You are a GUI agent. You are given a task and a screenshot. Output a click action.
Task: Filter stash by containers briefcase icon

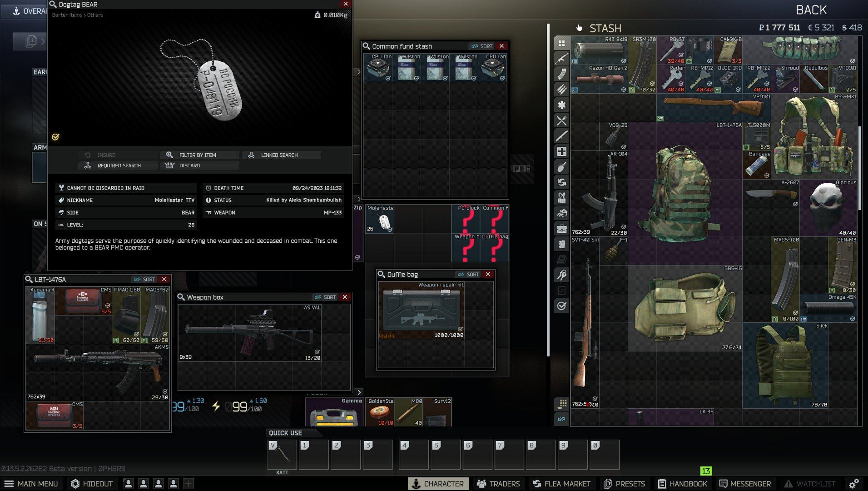tap(562, 229)
